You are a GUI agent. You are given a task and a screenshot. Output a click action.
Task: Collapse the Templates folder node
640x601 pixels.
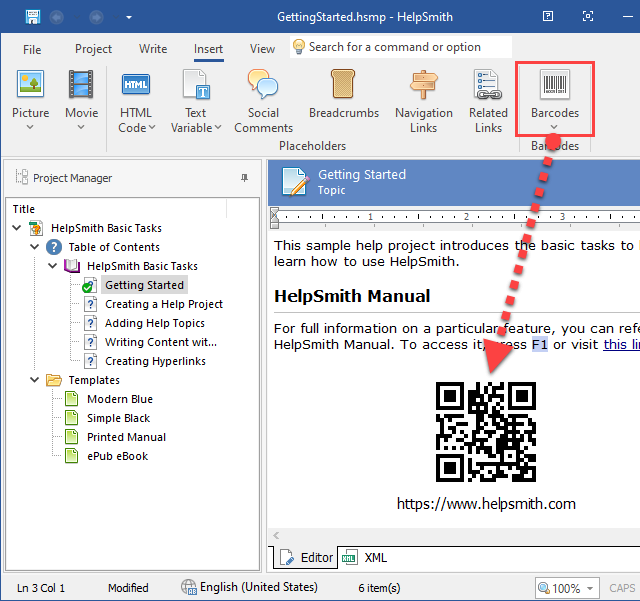tap(35, 380)
